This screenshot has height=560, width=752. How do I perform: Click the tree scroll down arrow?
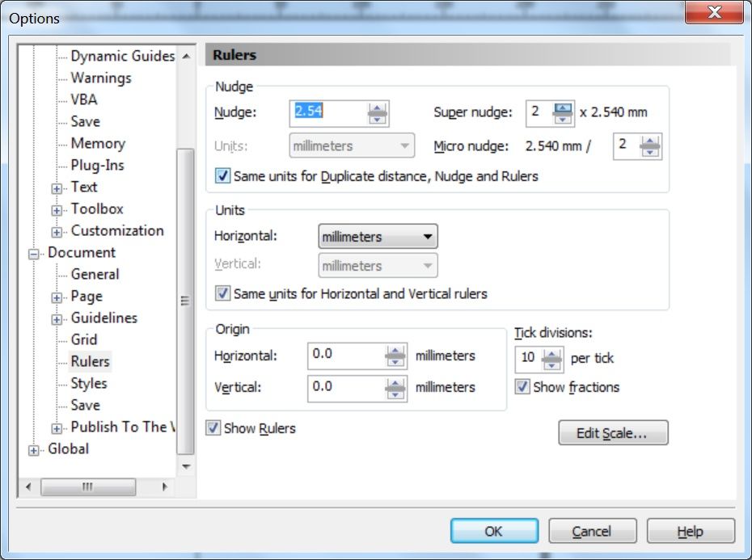pos(186,466)
